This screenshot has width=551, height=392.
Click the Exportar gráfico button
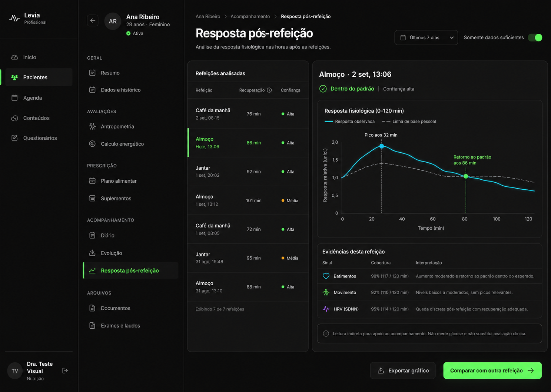(x=403, y=371)
